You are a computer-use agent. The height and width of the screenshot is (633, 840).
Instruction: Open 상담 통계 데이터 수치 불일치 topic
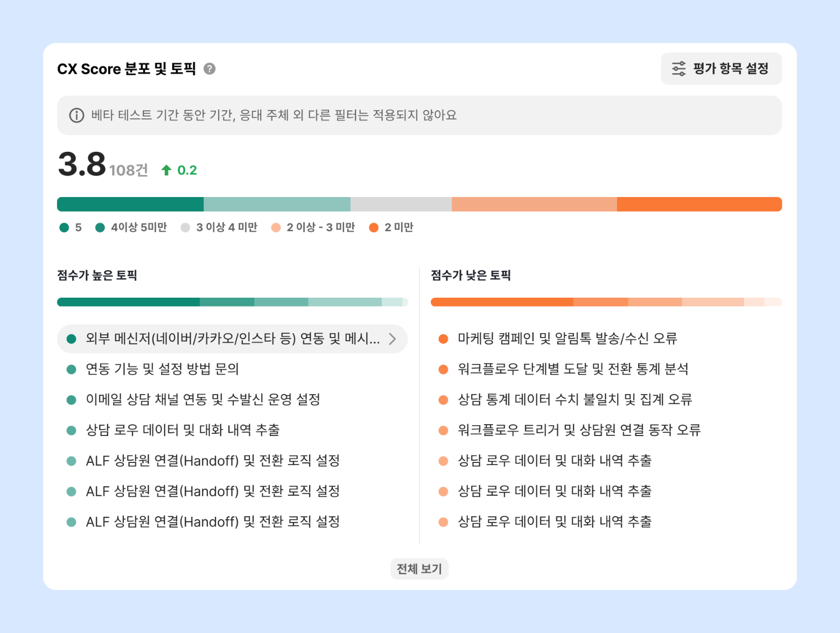[575, 400]
